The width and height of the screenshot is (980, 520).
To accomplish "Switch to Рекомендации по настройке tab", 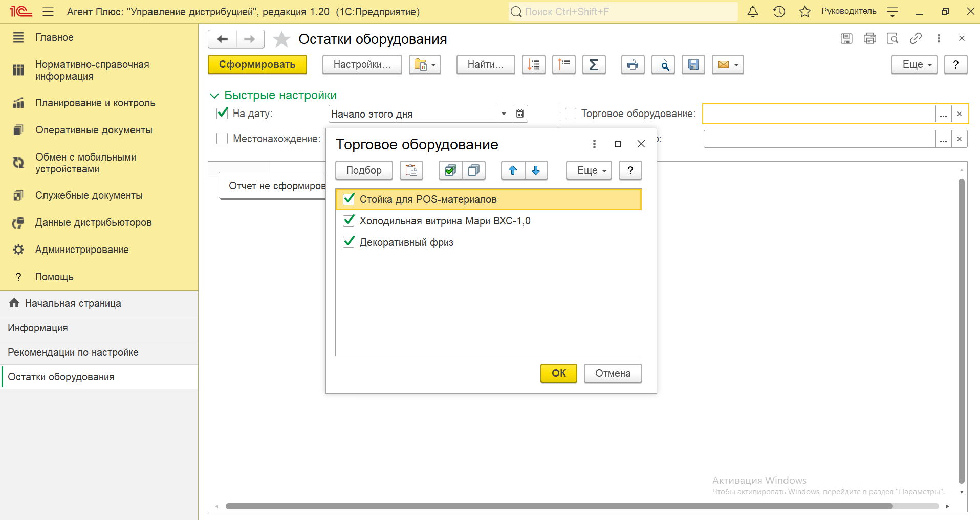I will 99,352.
